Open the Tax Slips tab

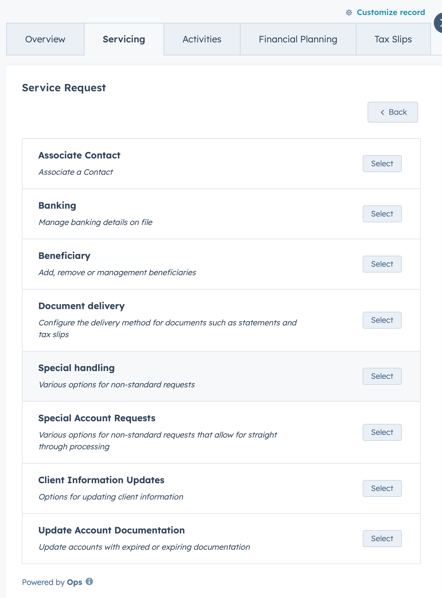[x=393, y=39]
